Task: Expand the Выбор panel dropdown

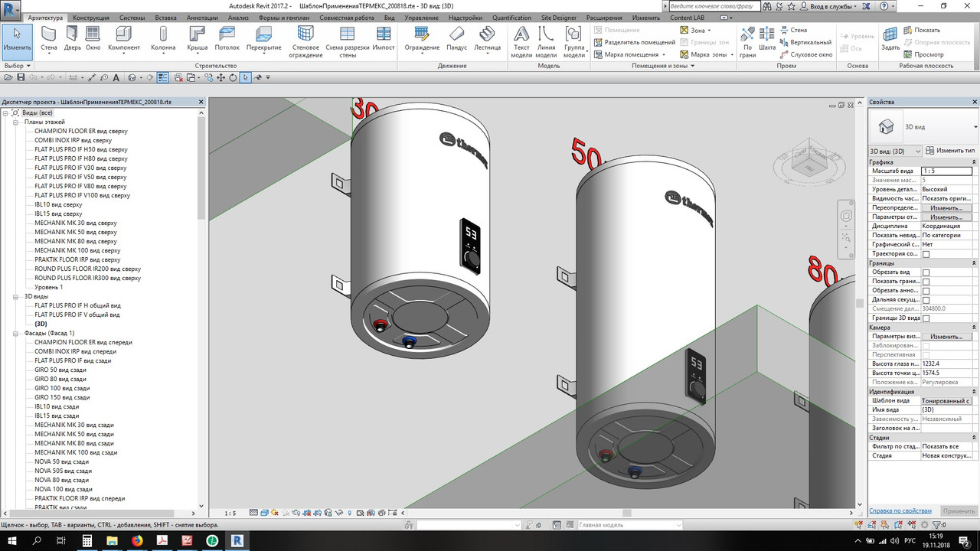Action: [17, 66]
